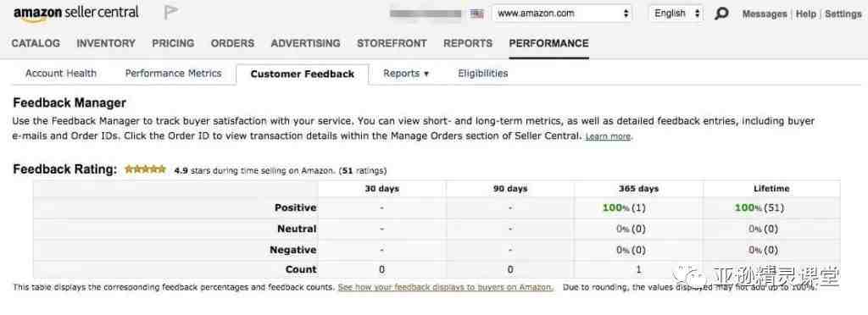Open the www.amazon.com marketplace dropdown
This screenshot has width=868, height=315.
[562, 14]
